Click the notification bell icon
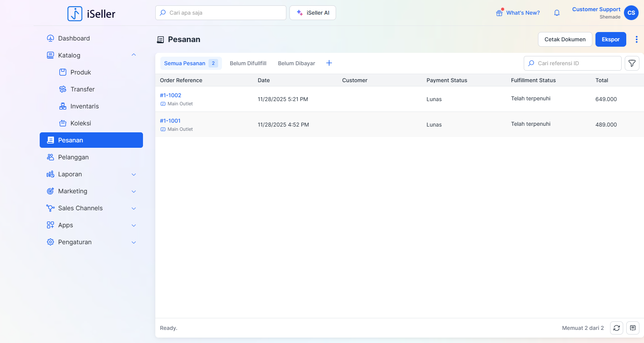The height and width of the screenshot is (343, 644). click(557, 13)
